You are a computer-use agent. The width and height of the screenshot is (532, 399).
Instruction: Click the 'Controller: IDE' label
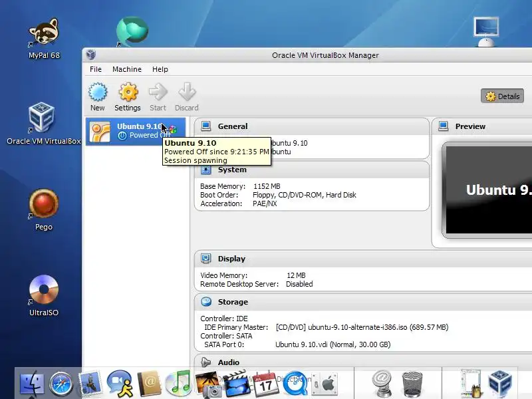[224, 319]
